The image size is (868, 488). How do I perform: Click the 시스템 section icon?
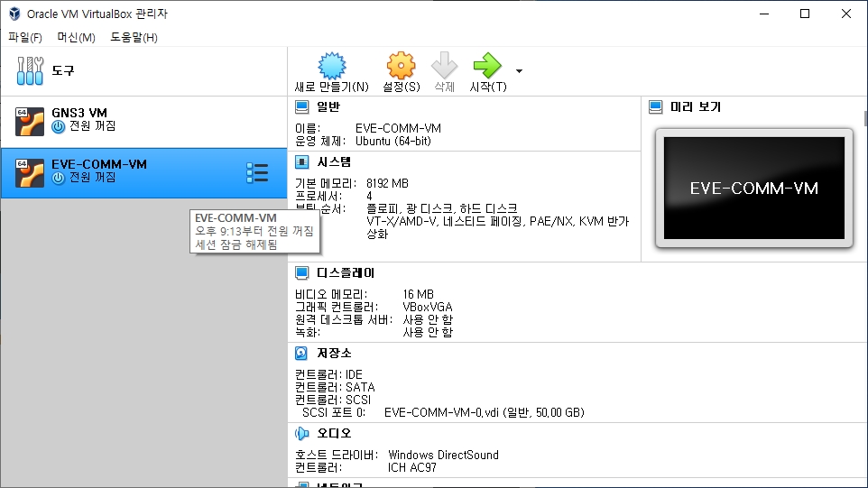[x=301, y=162]
